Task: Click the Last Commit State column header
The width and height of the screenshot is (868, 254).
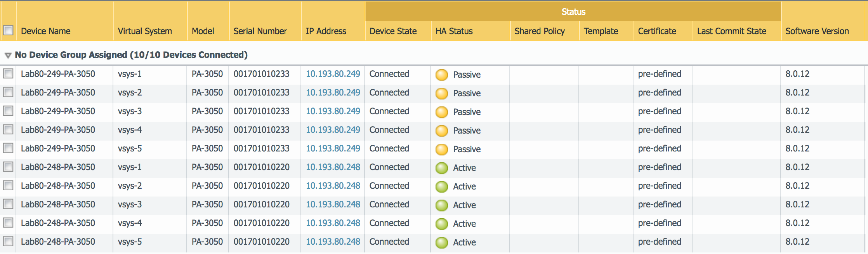Action: pyautogui.click(x=731, y=31)
